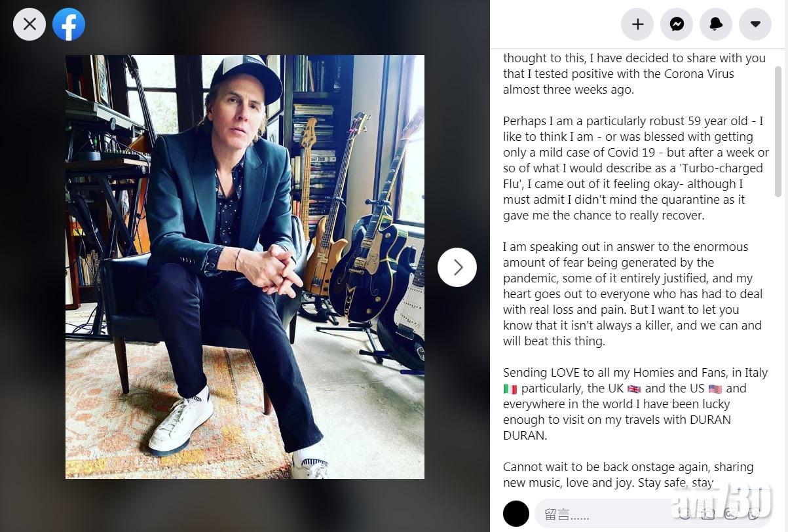Click the enlarged photo of the musician
The height and width of the screenshot is (532, 788).
tap(244, 267)
